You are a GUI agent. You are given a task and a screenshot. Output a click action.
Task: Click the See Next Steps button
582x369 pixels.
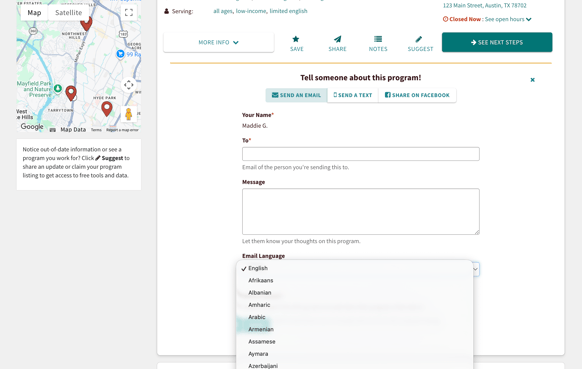pyautogui.click(x=497, y=42)
